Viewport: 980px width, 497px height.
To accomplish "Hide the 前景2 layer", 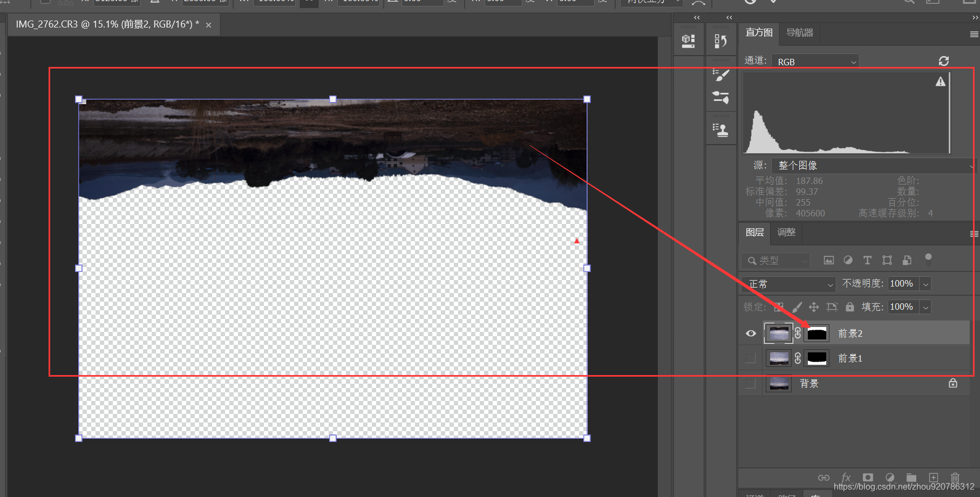I will coord(751,333).
